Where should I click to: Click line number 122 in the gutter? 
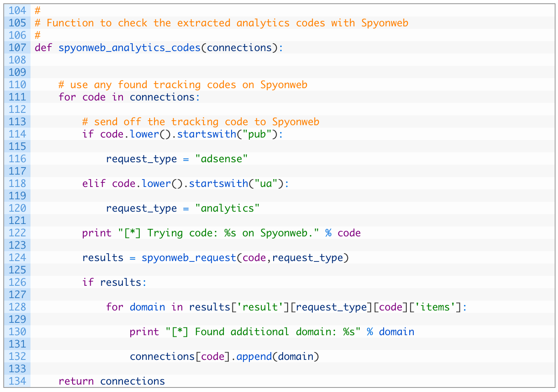(x=17, y=233)
